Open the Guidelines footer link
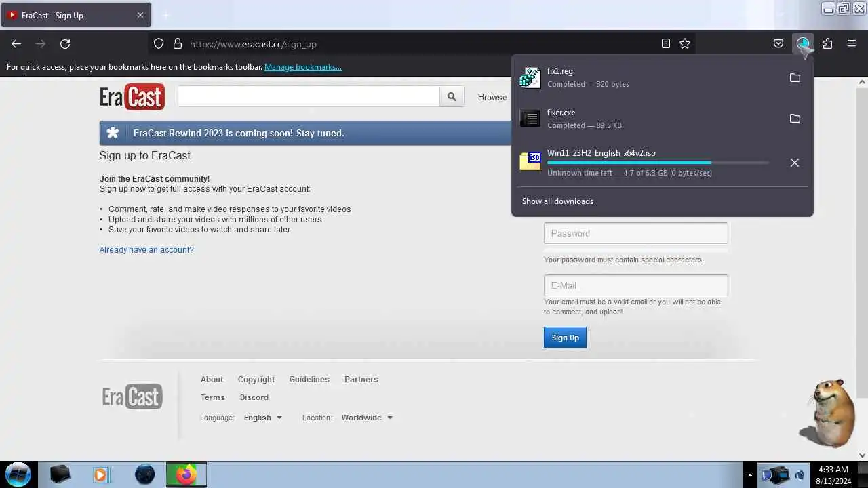The width and height of the screenshot is (868, 488). 309,380
